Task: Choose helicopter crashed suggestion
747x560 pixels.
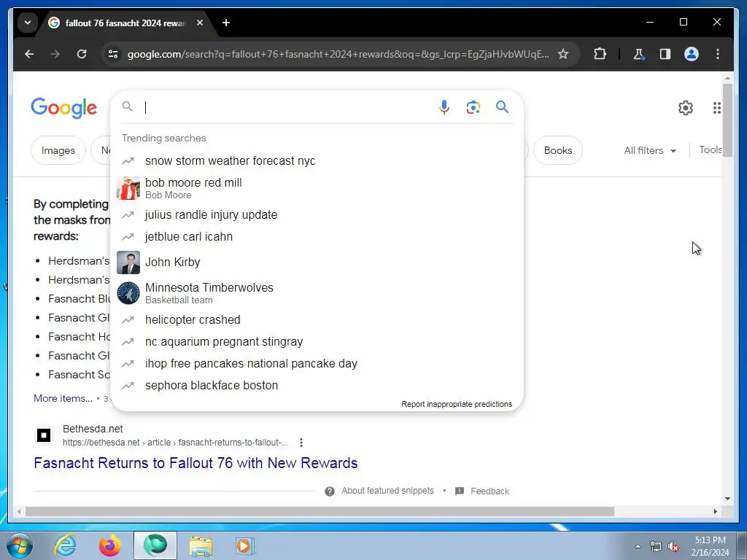Action: tap(317, 320)
